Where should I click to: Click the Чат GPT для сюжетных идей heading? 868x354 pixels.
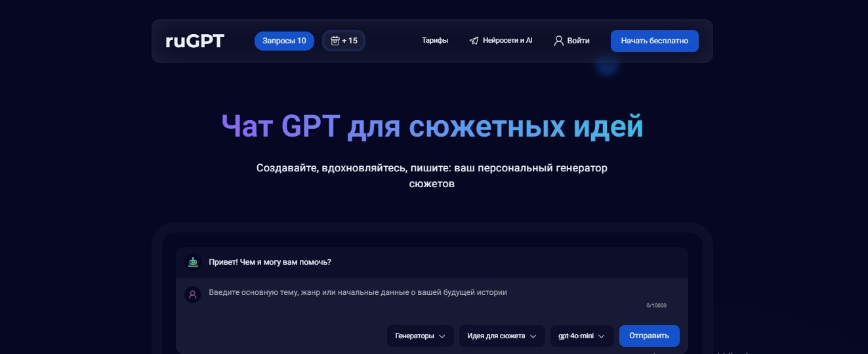point(432,127)
